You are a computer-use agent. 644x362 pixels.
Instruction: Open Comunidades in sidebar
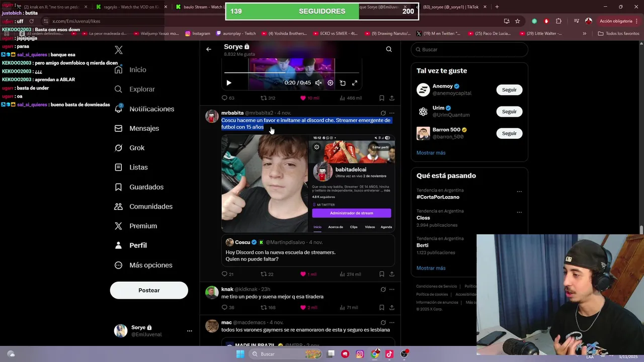point(143,206)
